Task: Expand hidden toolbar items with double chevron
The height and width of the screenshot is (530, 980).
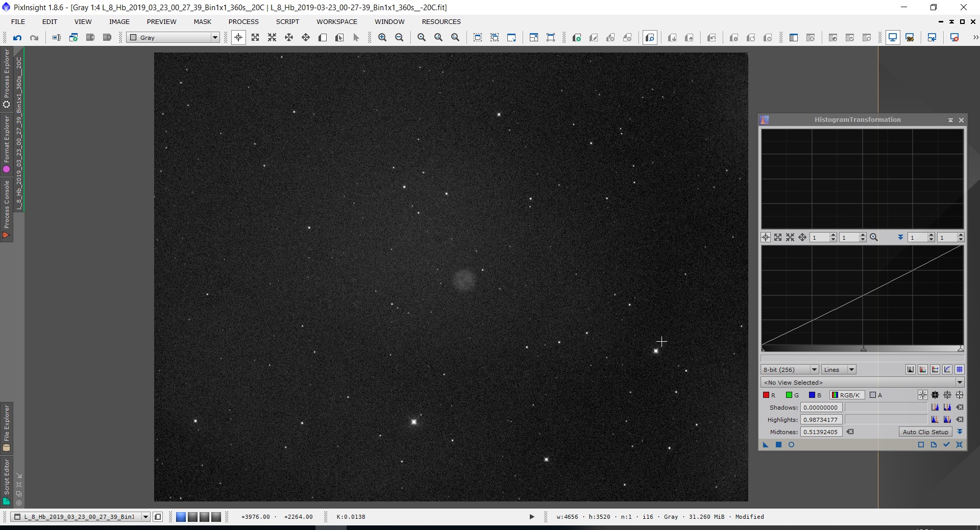Action: pos(975,37)
